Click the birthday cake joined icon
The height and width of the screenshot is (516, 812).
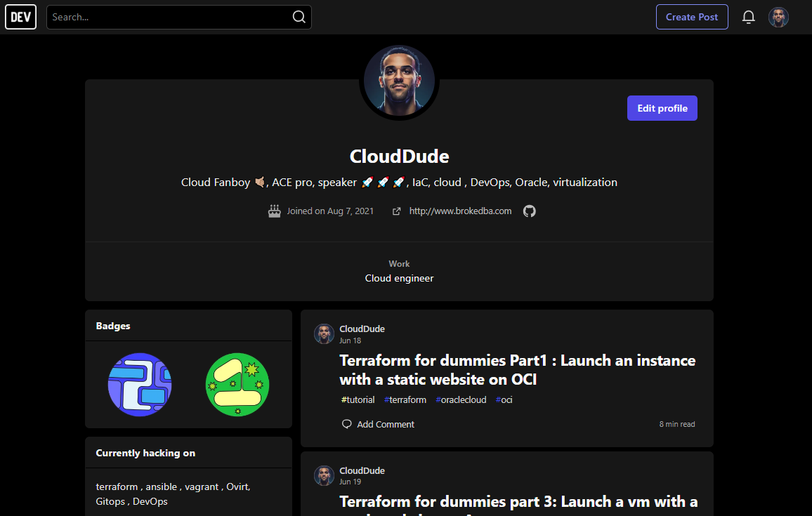(x=275, y=211)
